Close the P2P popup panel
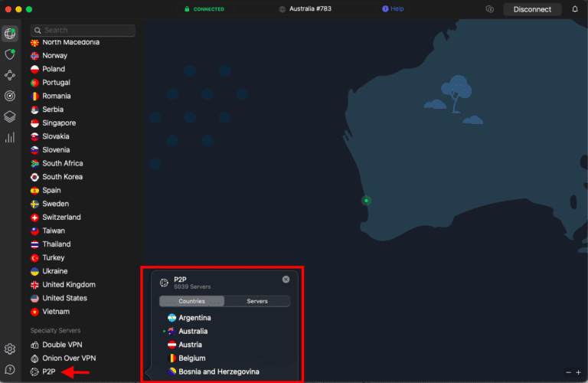This screenshot has width=588, height=383. tap(286, 280)
